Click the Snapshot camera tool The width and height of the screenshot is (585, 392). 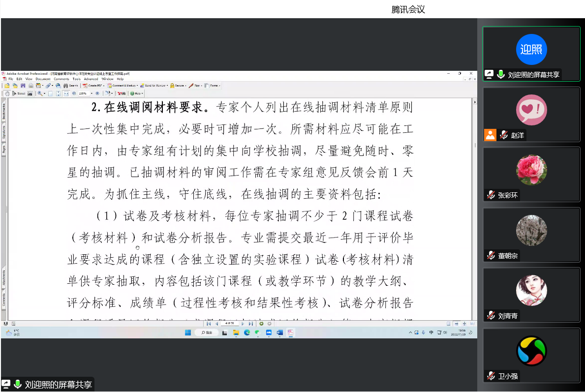(x=30, y=93)
